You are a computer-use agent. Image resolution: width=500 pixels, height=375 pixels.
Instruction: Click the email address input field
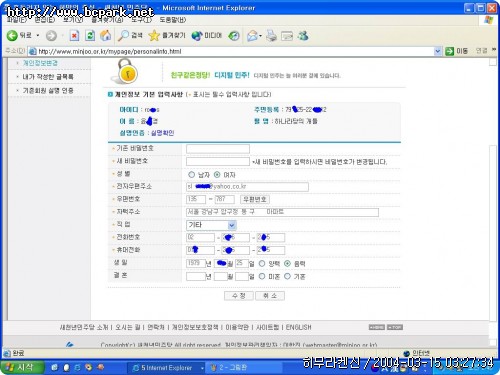click(247, 187)
